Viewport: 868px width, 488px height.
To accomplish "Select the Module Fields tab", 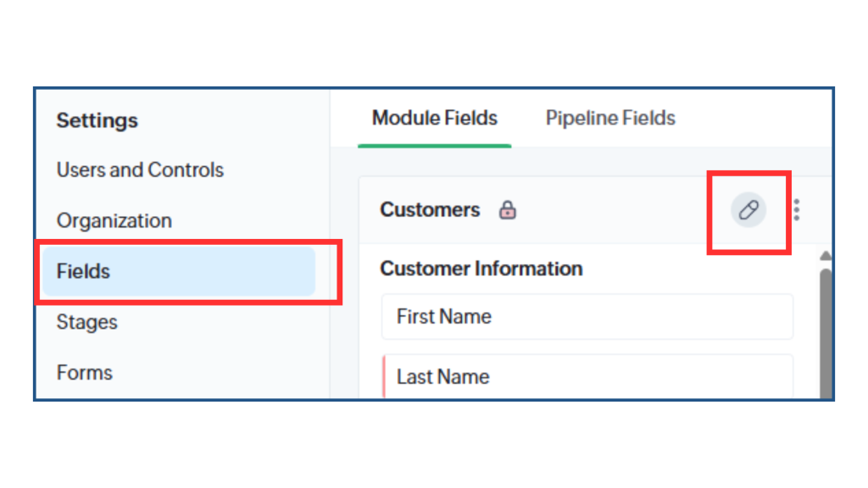I will point(435,118).
